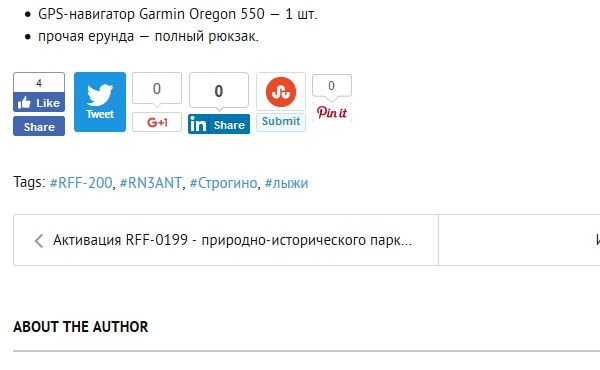Click the LinkedIn share count bubble
The image size is (600, 370).
tap(219, 91)
